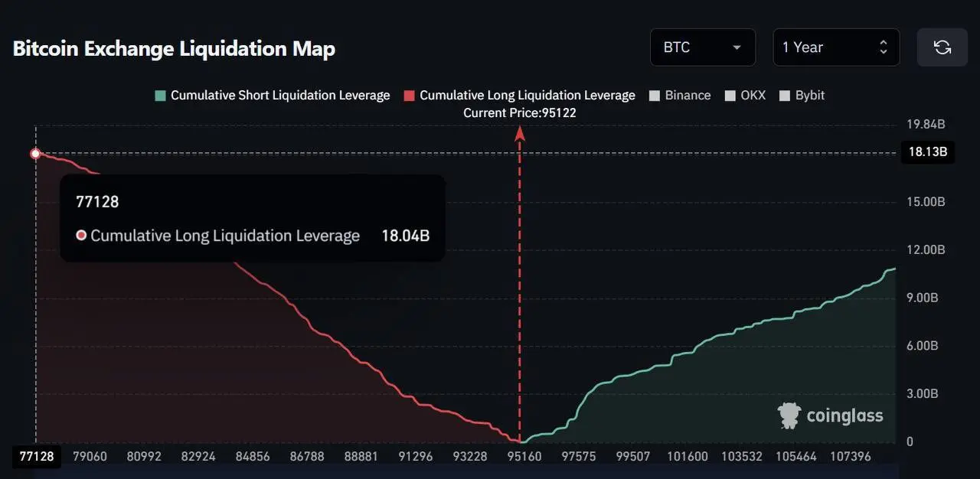Toggle the OKX legend series
Image resolution: width=980 pixels, height=479 pixels.
(x=745, y=96)
